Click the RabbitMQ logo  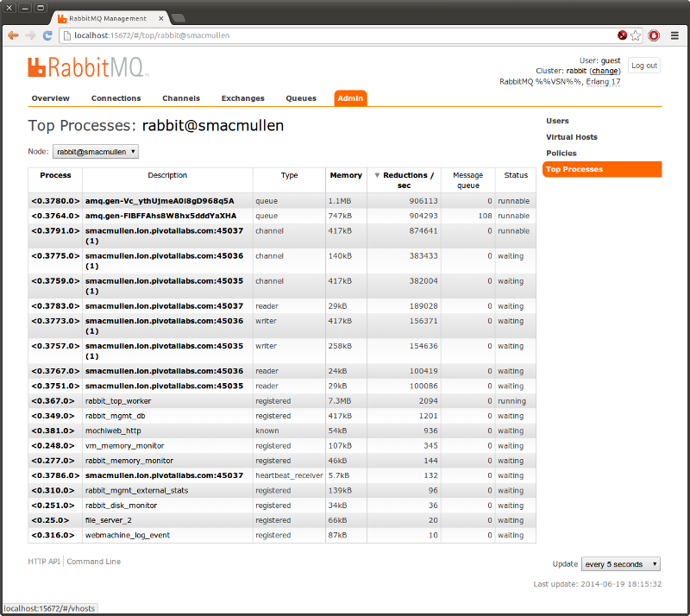tap(88, 67)
